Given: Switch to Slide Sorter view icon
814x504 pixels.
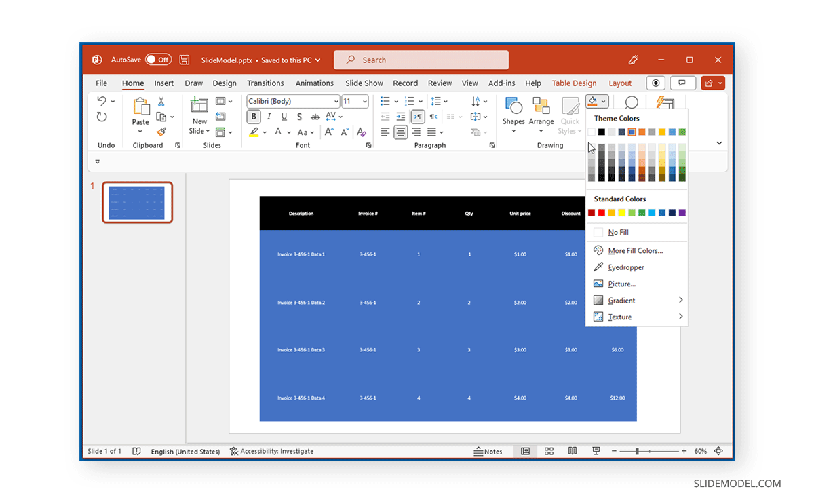Looking at the screenshot, I should pos(549,451).
